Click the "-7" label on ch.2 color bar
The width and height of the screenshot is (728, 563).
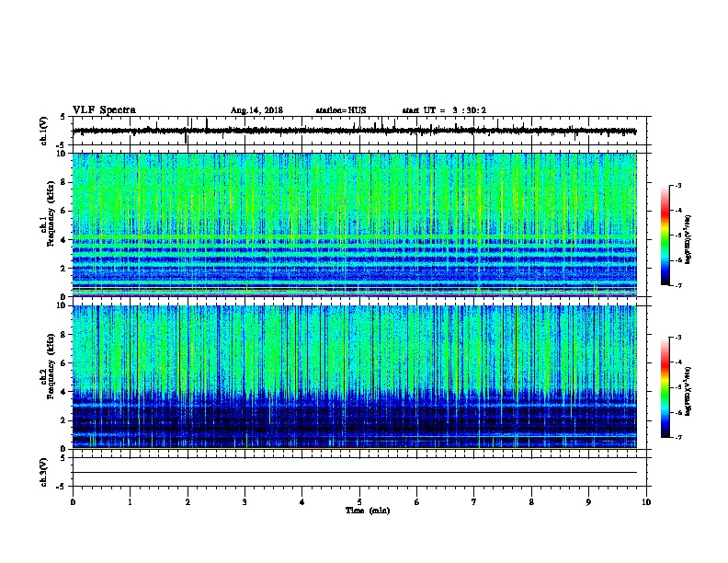pyautogui.click(x=678, y=438)
